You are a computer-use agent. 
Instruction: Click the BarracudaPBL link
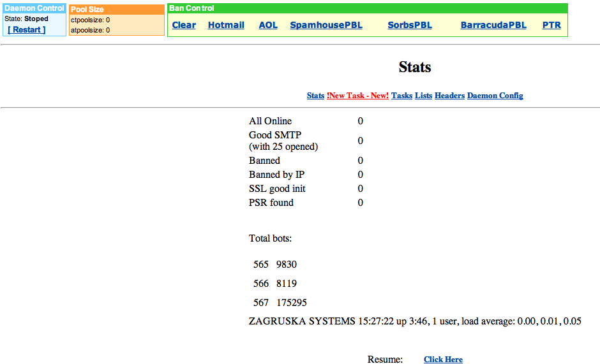(493, 25)
